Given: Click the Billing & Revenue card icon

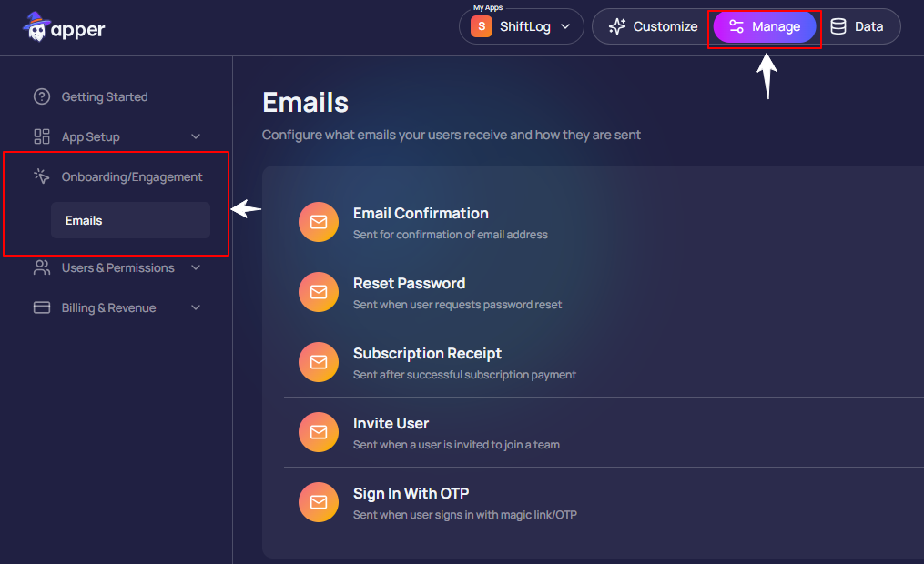Looking at the screenshot, I should click(42, 307).
